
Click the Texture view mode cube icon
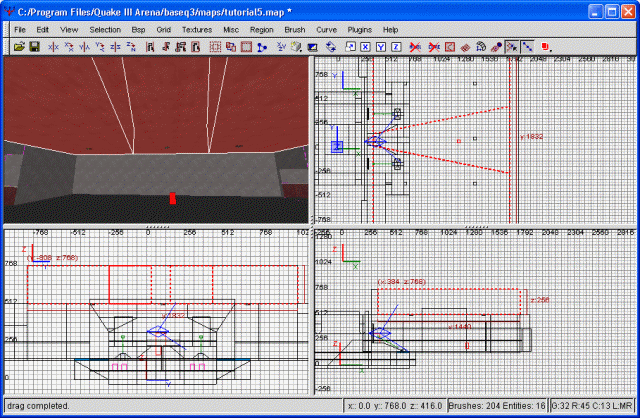[296, 47]
